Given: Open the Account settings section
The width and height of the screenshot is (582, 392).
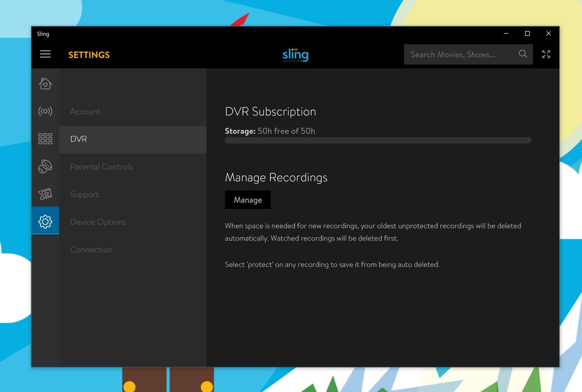Looking at the screenshot, I should pyautogui.click(x=133, y=111).
